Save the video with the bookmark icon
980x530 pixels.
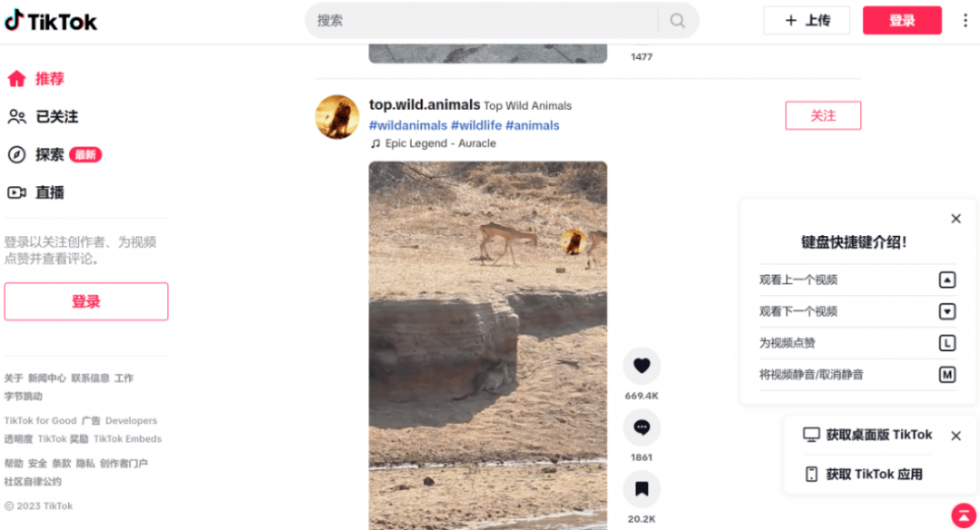[642, 489]
